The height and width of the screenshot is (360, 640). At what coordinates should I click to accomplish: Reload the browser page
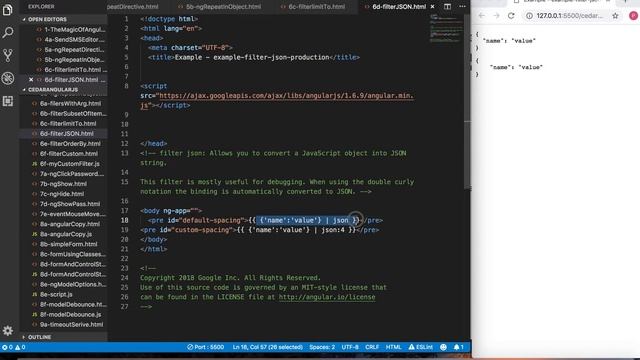pos(511,16)
